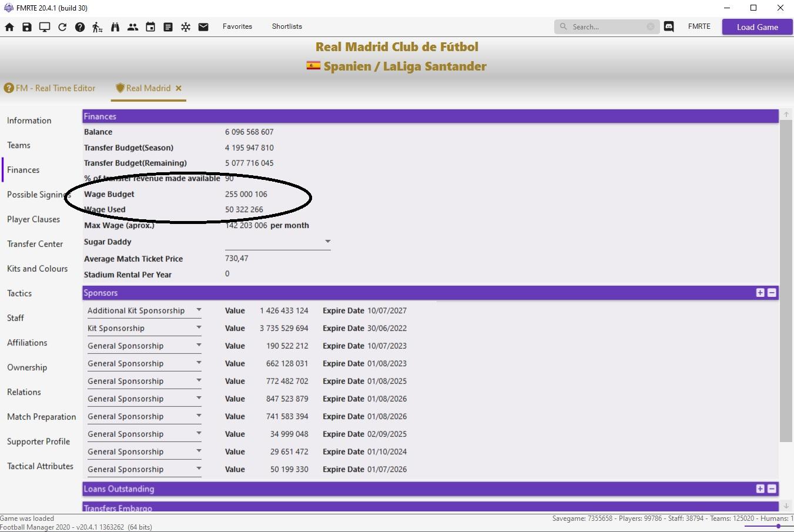This screenshot has width=794, height=532.
Task: Open General Sponsorship dropdown valued 772 482 702
Action: point(145,381)
